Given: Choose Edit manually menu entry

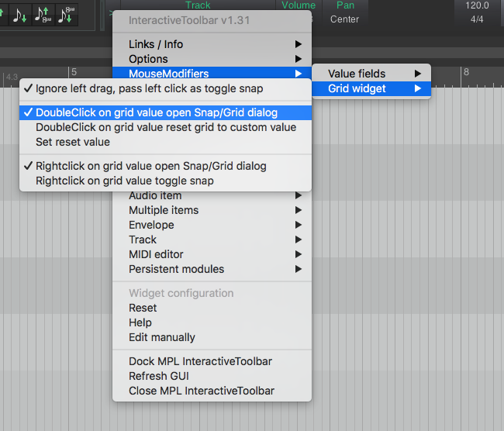Looking at the screenshot, I should pos(162,337).
